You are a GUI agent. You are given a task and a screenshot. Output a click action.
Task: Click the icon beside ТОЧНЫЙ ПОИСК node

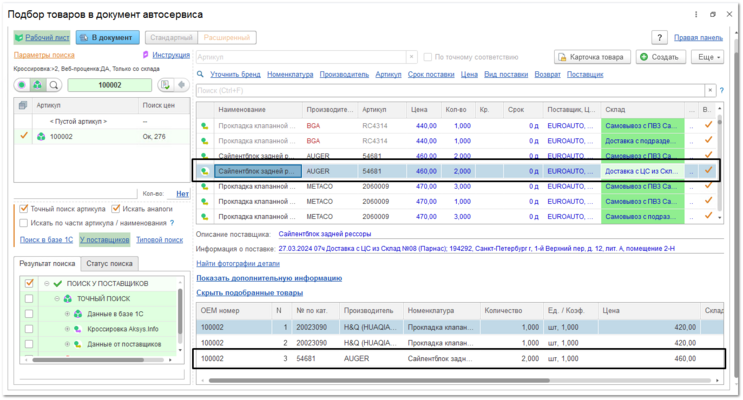(x=68, y=299)
